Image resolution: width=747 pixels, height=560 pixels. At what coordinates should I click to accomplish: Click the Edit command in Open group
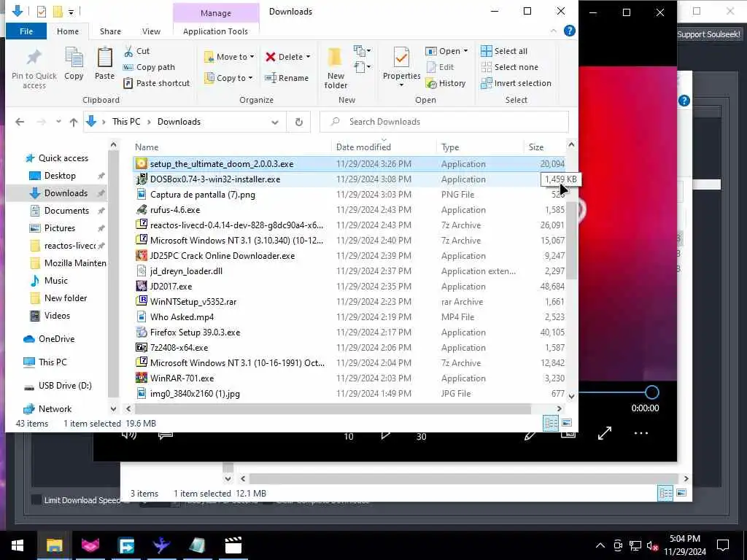point(440,67)
